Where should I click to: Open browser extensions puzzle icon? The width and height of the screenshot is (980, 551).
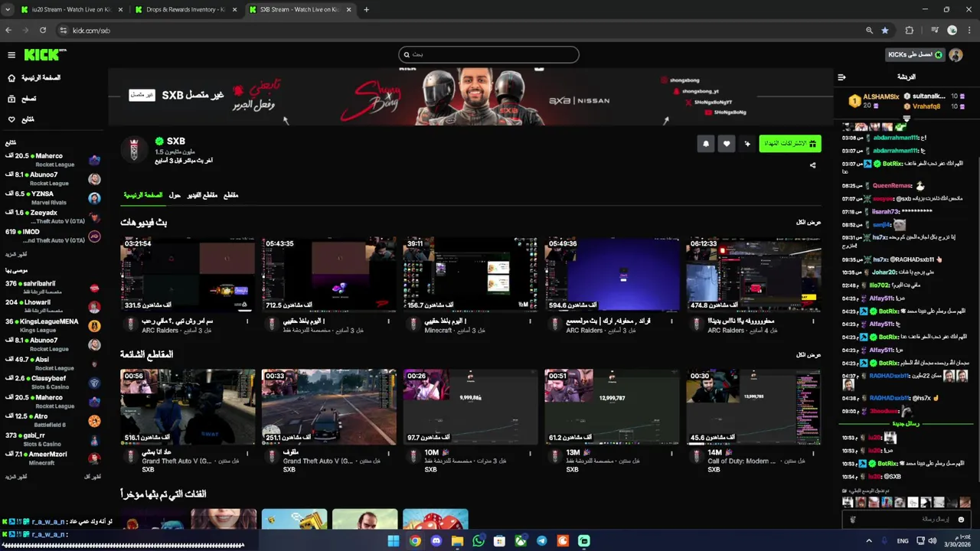click(x=910, y=31)
